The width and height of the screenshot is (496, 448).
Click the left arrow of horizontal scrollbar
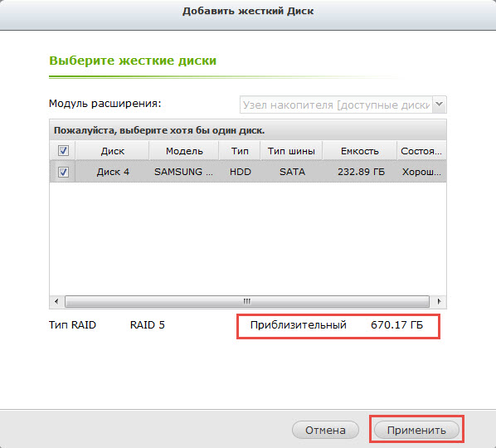(x=56, y=301)
